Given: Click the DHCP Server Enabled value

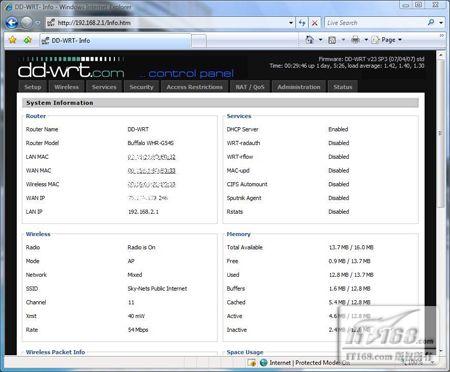Looking at the screenshot, I should (x=338, y=129).
